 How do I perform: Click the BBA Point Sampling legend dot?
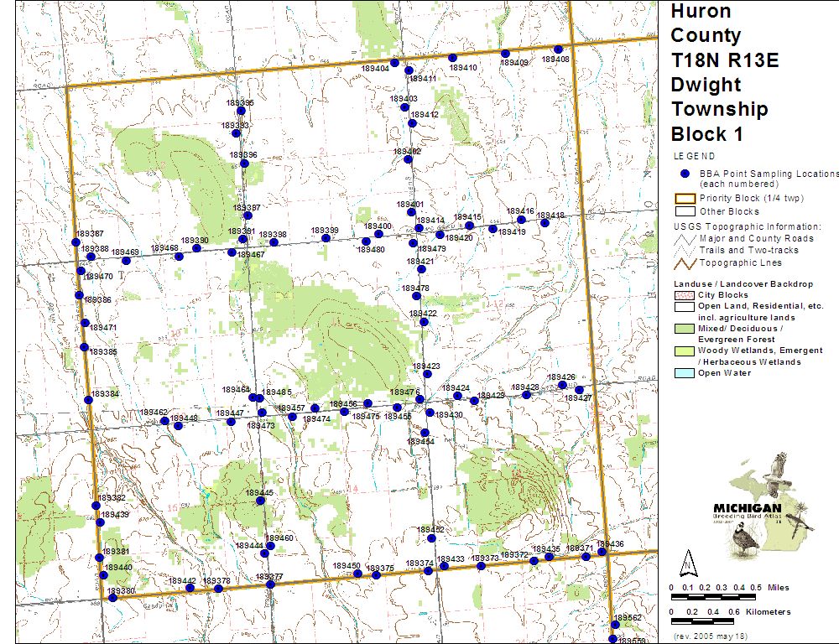click(x=685, y=173)
